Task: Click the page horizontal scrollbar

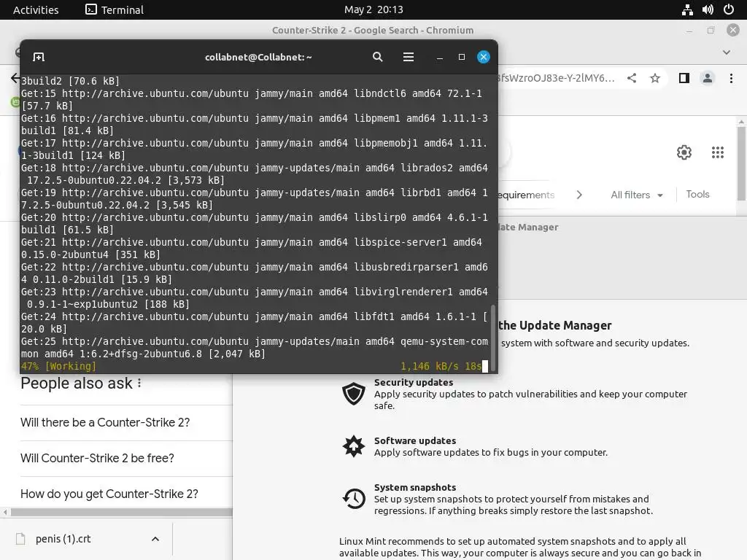Action: 122,513
